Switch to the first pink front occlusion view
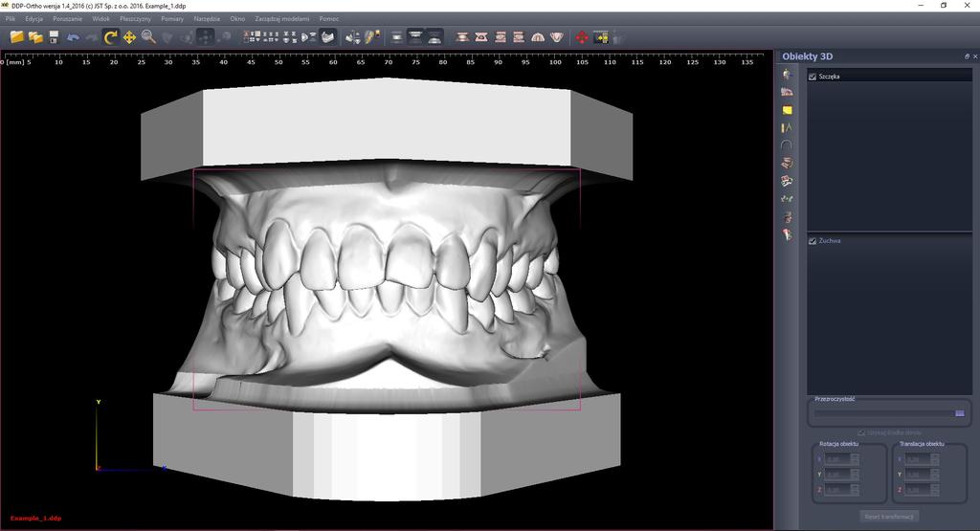980x531 pixels. (462, 37)
